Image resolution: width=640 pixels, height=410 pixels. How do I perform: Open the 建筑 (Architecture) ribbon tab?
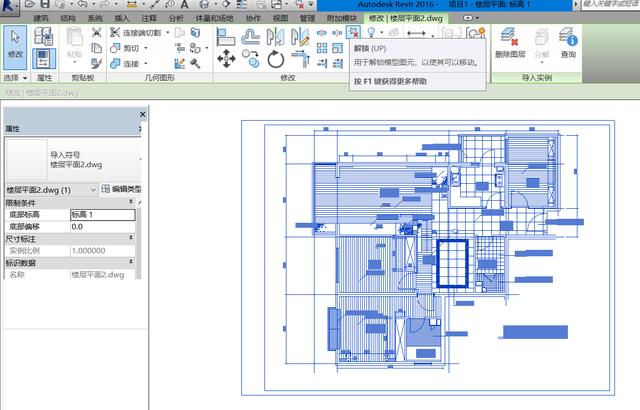[x=40, y=18]
